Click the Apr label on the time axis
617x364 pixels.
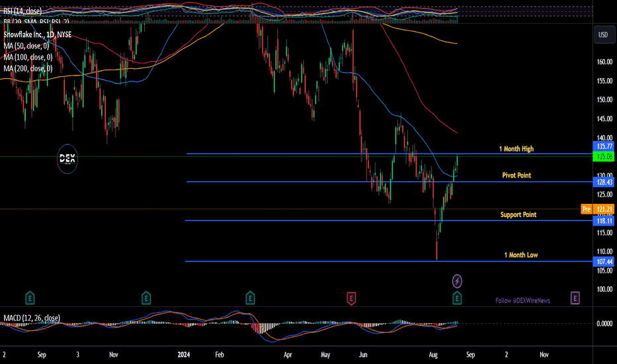(x=287, y=355)
